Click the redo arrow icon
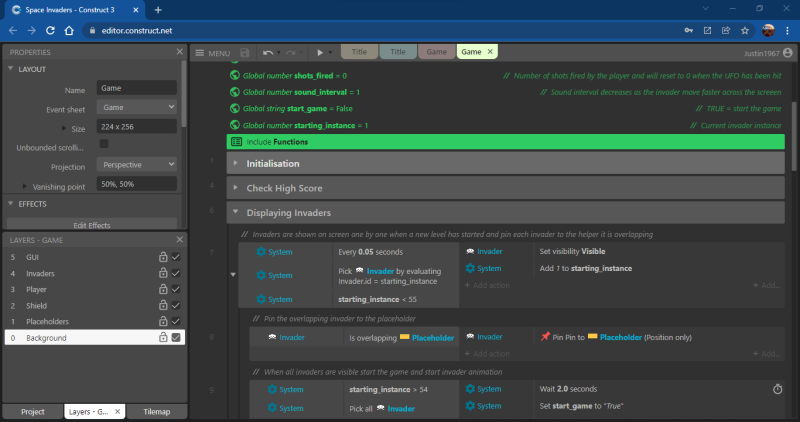 coord(290,53)
